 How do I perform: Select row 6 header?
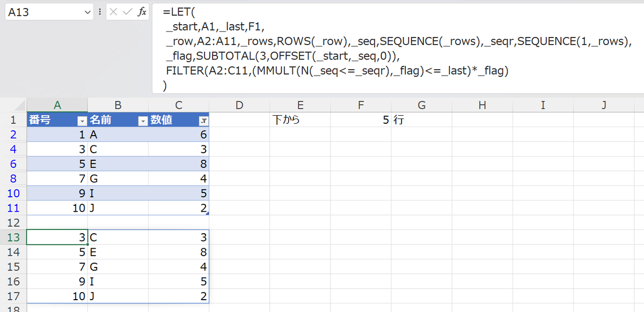click(x=13, y=164)
